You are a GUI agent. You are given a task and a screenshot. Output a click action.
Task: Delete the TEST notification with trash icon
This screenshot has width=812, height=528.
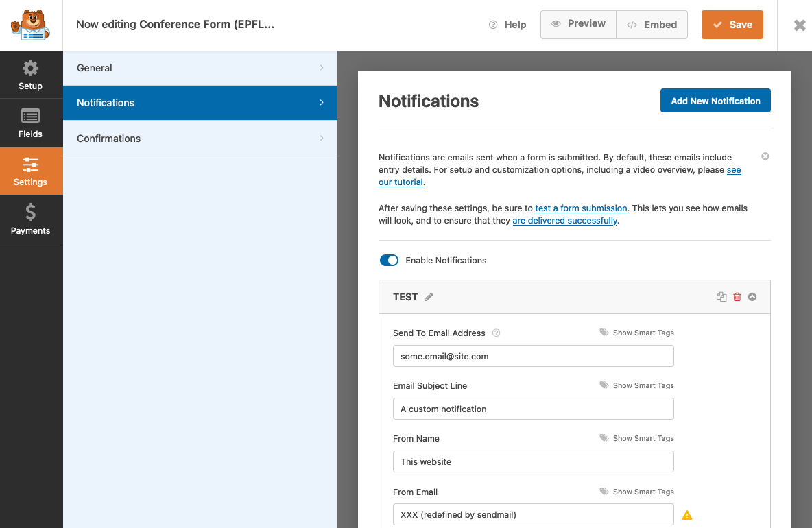point(737,297)
